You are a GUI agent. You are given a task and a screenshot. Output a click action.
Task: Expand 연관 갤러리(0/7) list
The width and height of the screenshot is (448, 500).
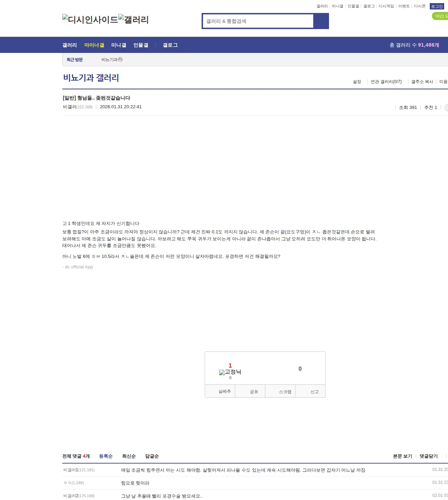(x=386, y=82)
